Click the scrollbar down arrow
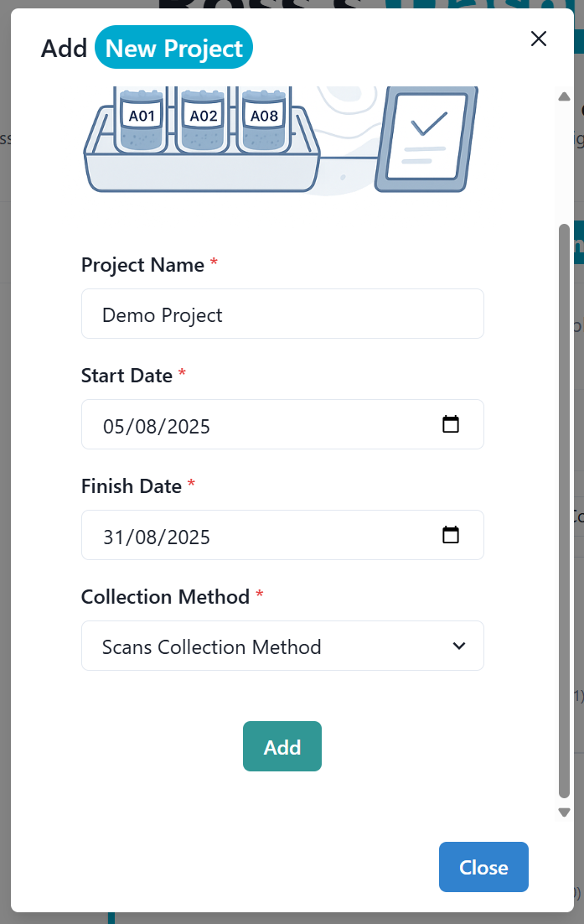This screenshot has width=584, height=924. (x=564, y=812)
